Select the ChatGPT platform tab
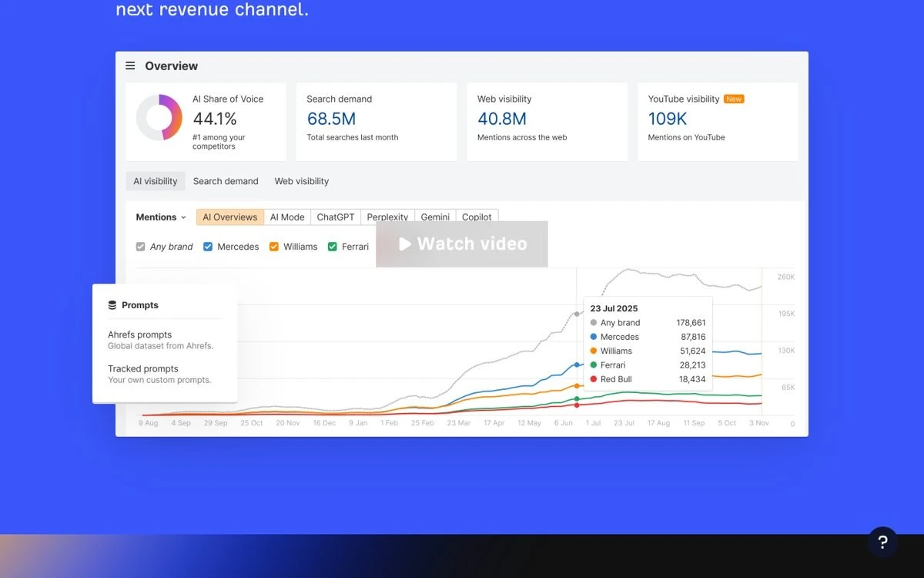The height and width of the screenshot is (578, 924). (x=336, y=217)
